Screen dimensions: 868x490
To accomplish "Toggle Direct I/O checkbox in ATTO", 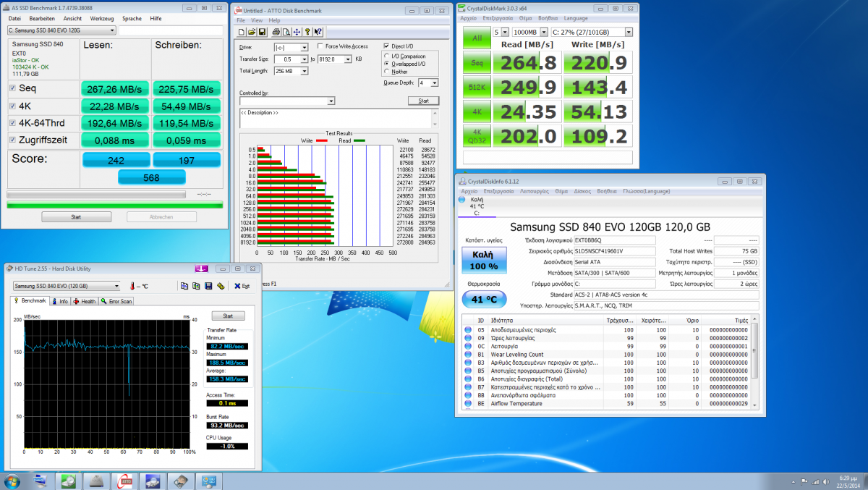I will pos(386,46).
